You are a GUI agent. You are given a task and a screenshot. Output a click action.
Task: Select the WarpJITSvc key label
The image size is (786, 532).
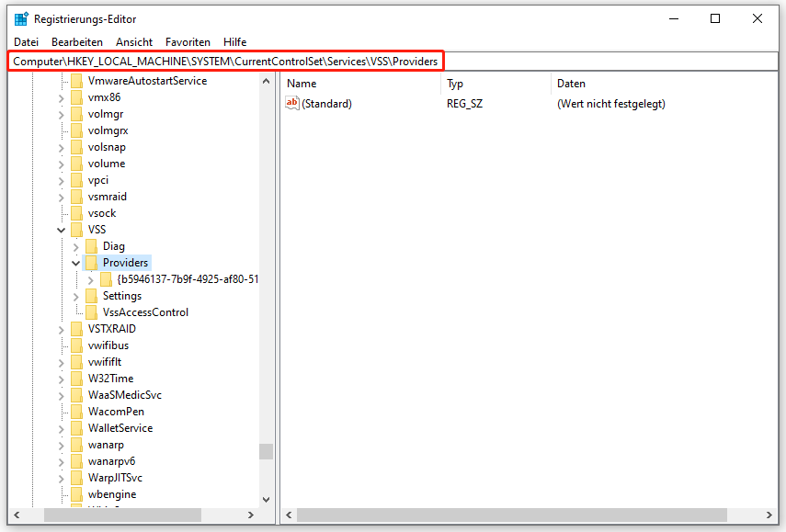(x=115, y=478)
